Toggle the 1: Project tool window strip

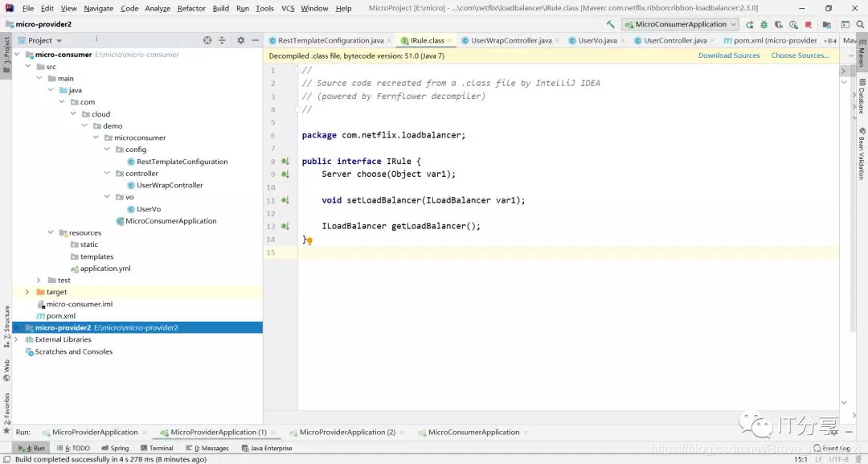(6, 54)
